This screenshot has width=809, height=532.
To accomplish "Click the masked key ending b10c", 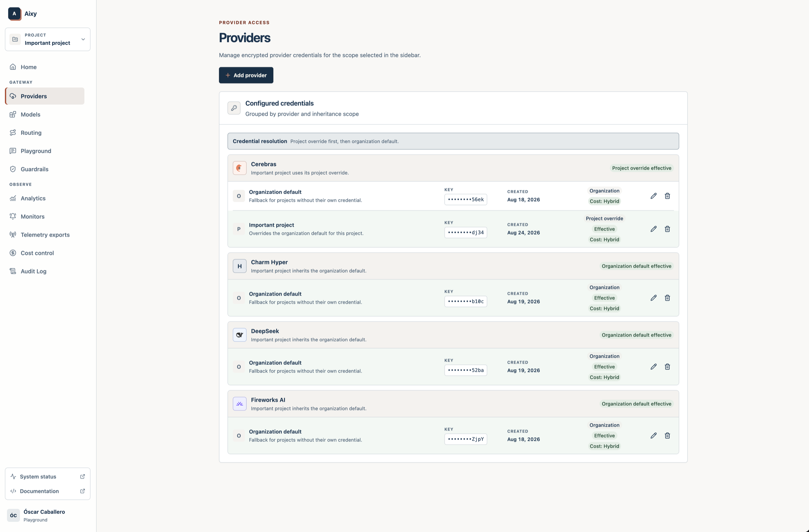I will point(466,302).
